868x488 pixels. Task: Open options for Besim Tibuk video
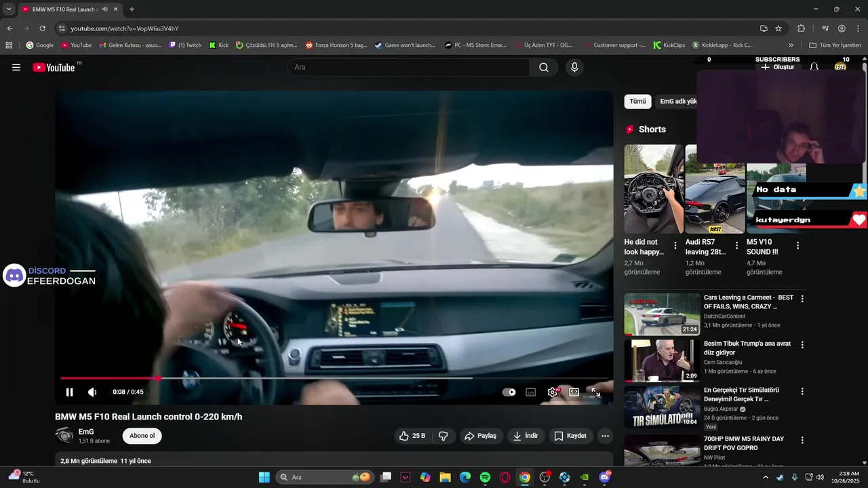point(802,345)
